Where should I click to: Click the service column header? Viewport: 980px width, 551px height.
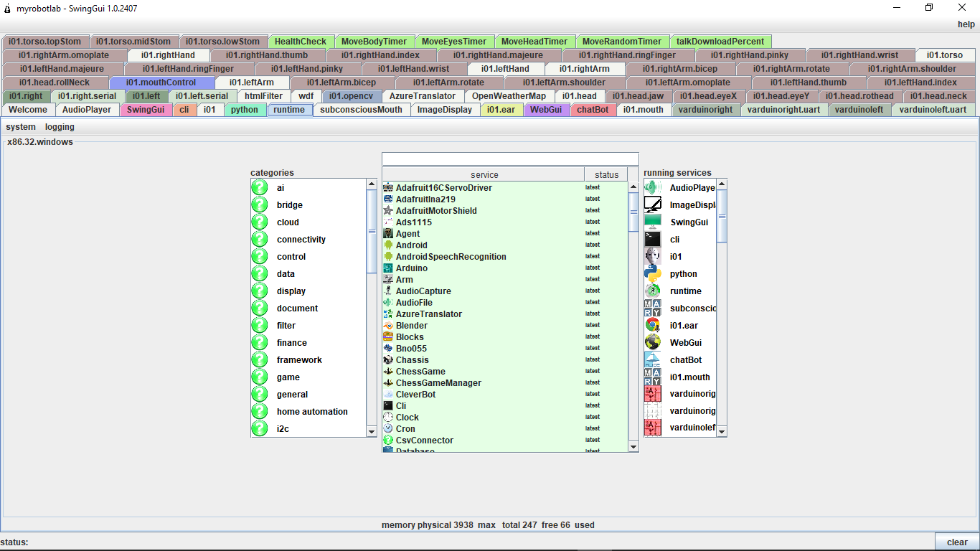point(484,174)
